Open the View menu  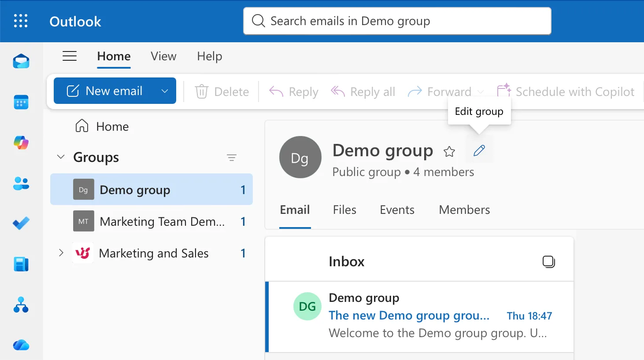163,56
